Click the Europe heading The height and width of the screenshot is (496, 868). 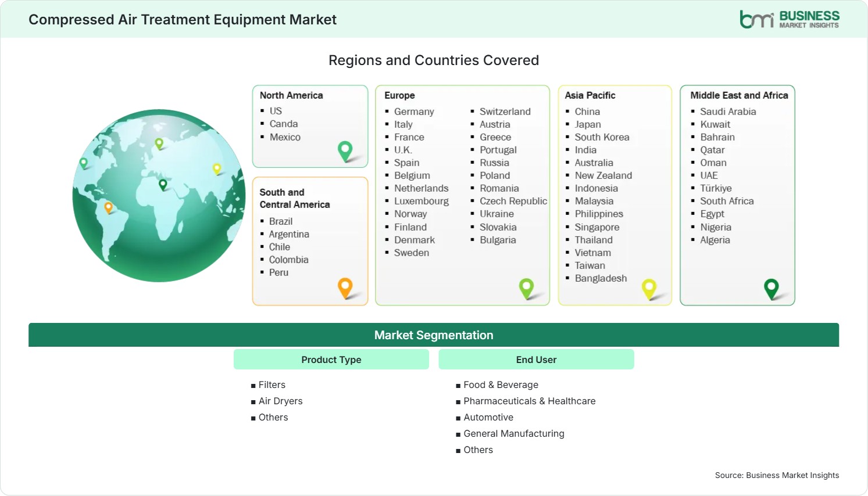tap(399, 95)
